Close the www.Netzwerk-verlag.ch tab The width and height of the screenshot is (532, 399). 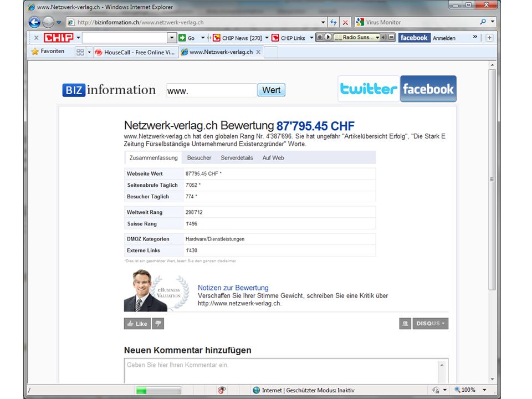[x=258, y=52]
